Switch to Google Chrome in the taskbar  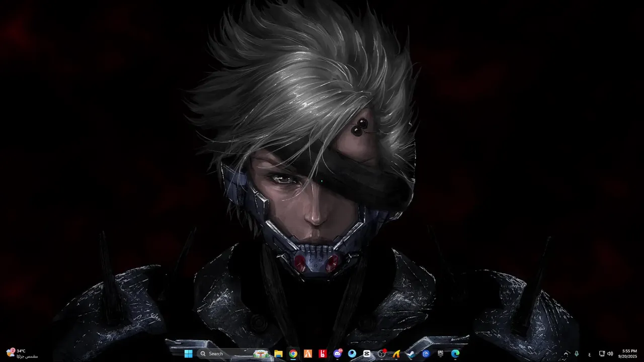tap(293, 353)
